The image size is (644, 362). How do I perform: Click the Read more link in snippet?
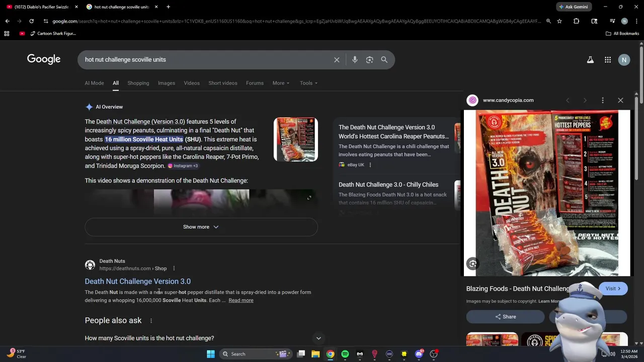coord(241,301)
